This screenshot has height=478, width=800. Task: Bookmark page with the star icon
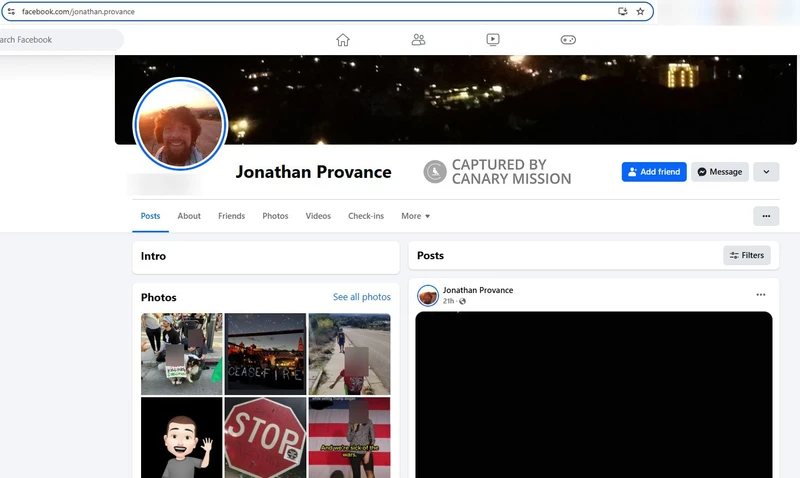640,11
